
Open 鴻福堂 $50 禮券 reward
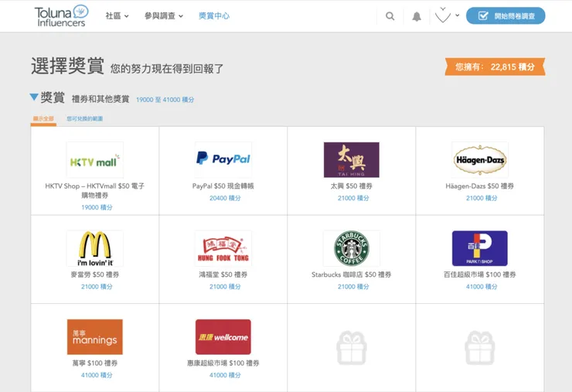coord(223,274)
